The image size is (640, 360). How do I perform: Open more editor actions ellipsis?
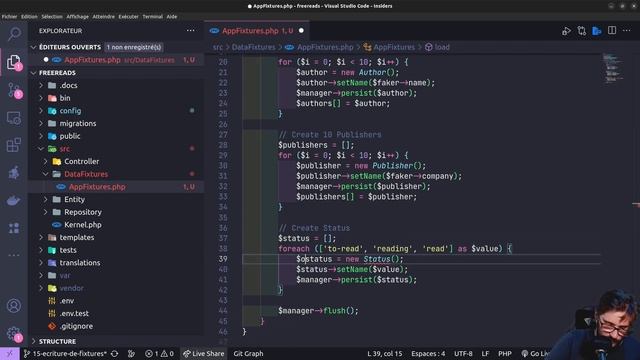coord(627,31)
